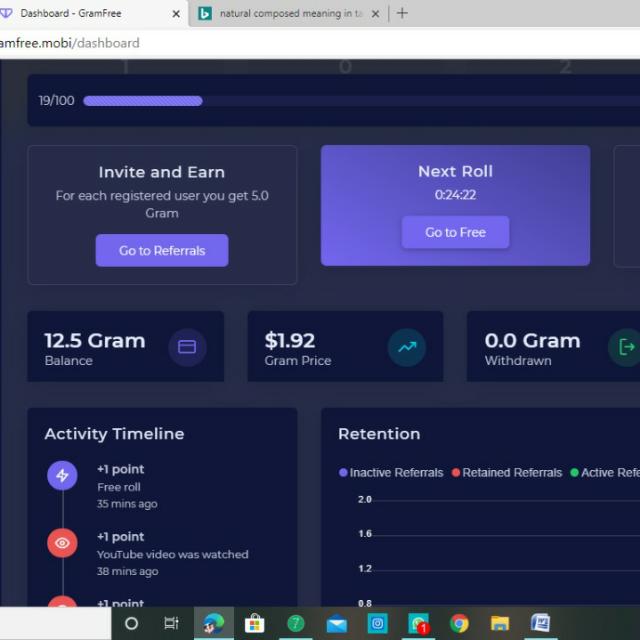This screenshot has height=640, width=640.
Task: Toggle the green Active Referrals legend item
Action: 605,473
